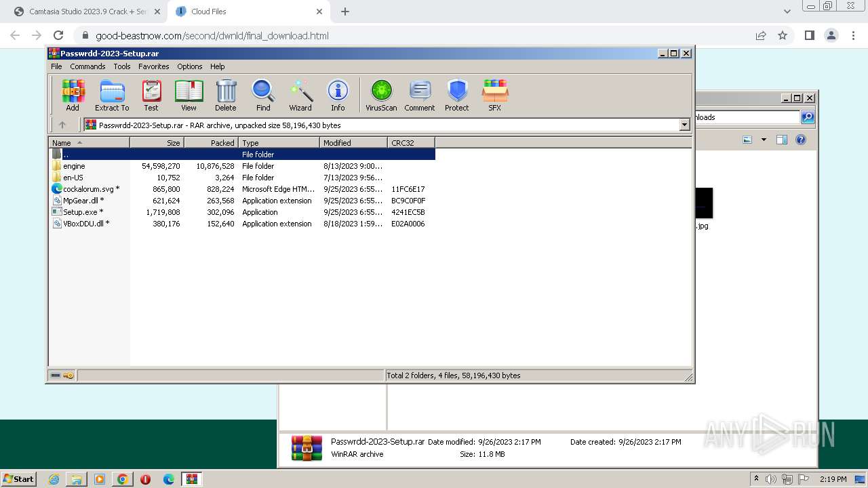Select the parent folder '..' row

242,155
